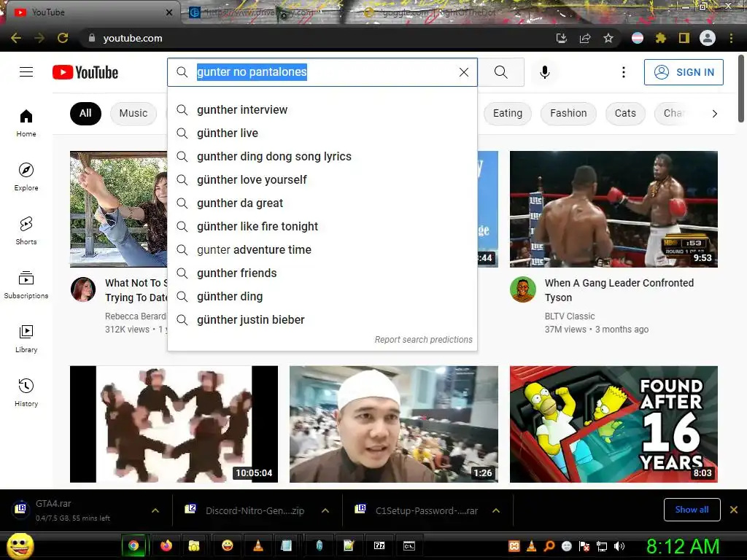The height and width of the screenshot is (560, 747).
Task: Choose suggestion 'günther love yourself'
Action: (322, 179)
